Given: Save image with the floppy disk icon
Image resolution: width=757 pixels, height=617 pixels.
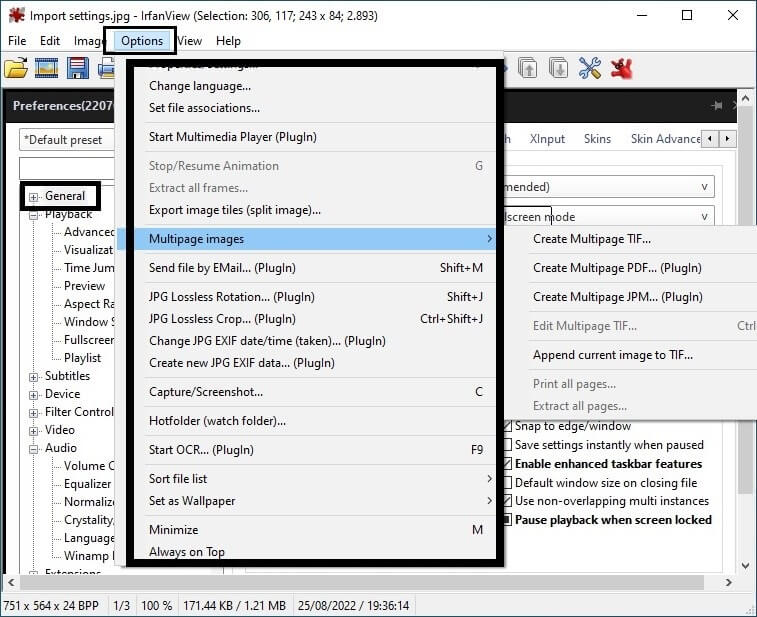Looking at the screenshot, I should pos(77,68).
